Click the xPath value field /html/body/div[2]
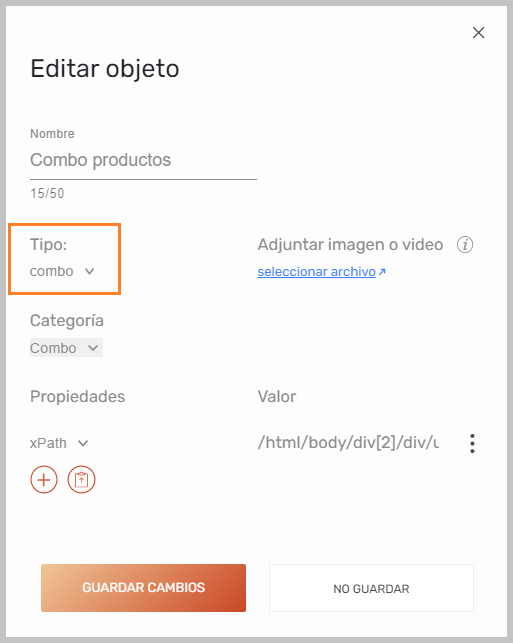Screen dimensions: 513x643 348,442
